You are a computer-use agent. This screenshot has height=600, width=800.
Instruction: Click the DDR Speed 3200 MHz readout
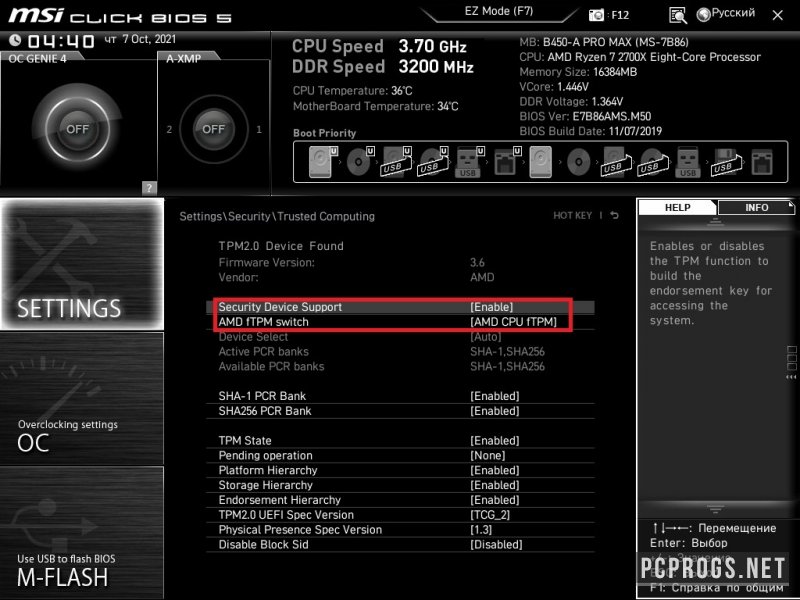click(383, 67)
